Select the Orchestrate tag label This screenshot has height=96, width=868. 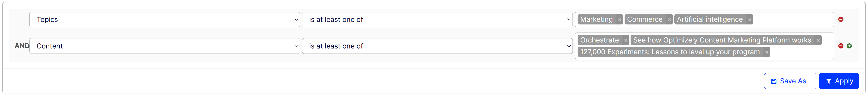599,40
